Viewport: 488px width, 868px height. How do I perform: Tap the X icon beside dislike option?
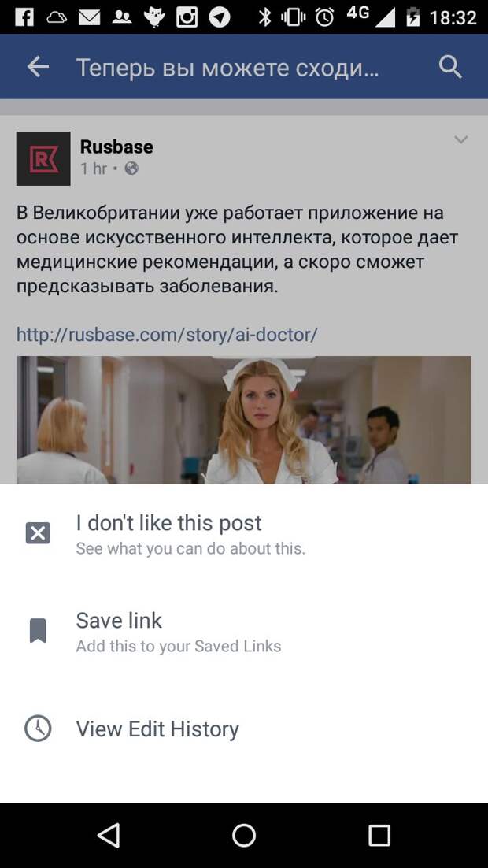pyautogui.click(x=38, y=533)
